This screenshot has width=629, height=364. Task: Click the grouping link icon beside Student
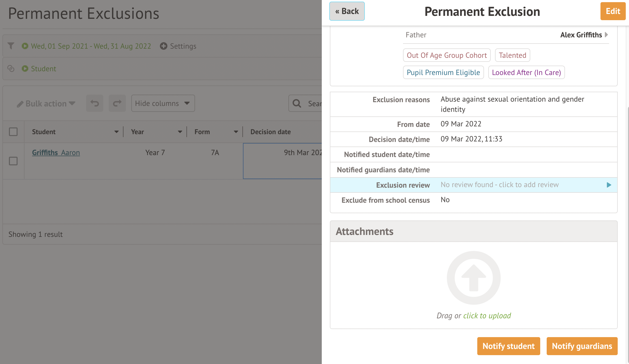click(11, 69)
